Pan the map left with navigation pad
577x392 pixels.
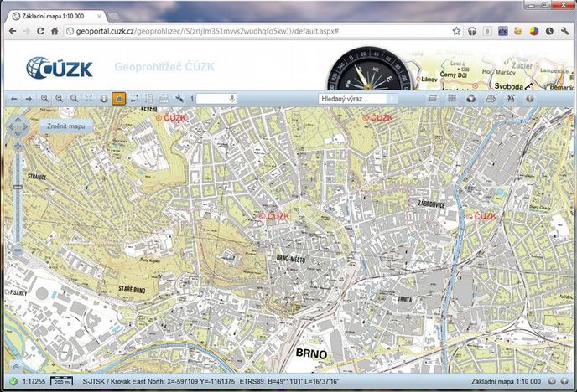[11, 126]
